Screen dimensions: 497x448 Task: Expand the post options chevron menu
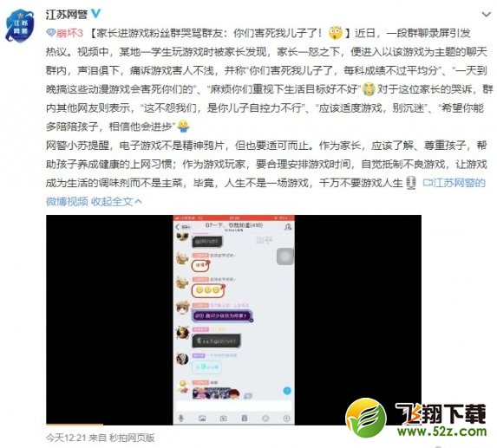tap(486, 14)
